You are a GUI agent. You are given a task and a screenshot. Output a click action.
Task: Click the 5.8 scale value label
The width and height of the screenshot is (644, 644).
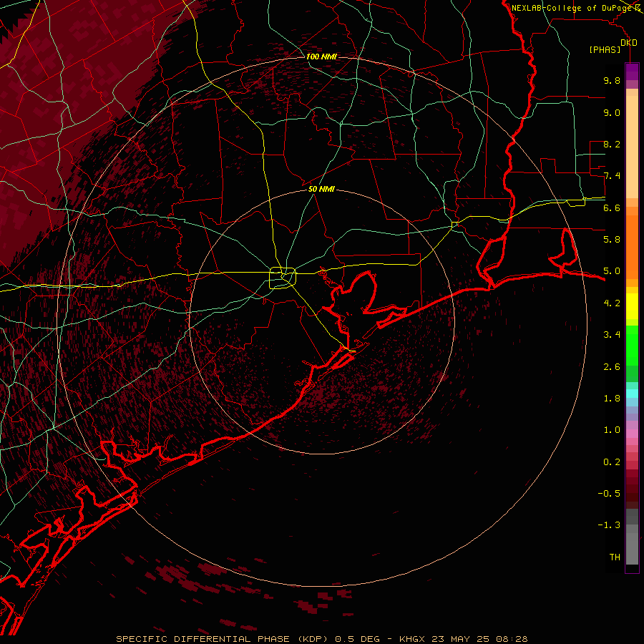click(612, 240)
